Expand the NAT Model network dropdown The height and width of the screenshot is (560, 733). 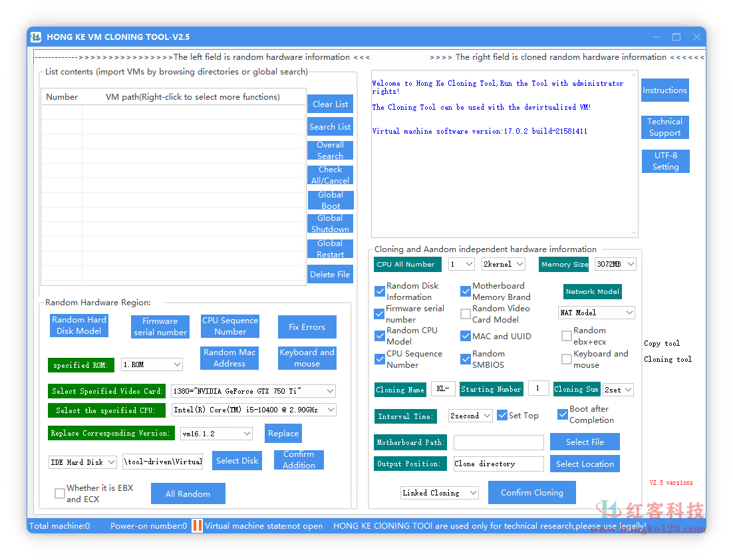(x=597, y=313)
